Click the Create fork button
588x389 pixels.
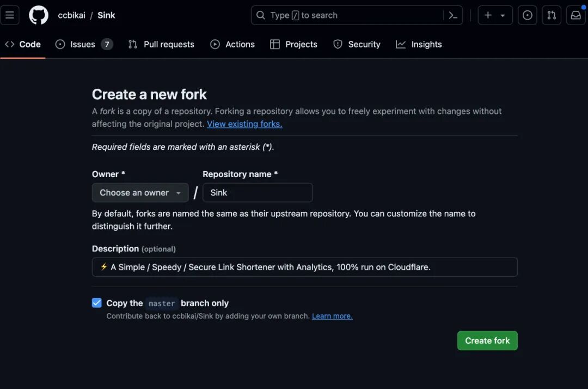click(x=487, y=341)
